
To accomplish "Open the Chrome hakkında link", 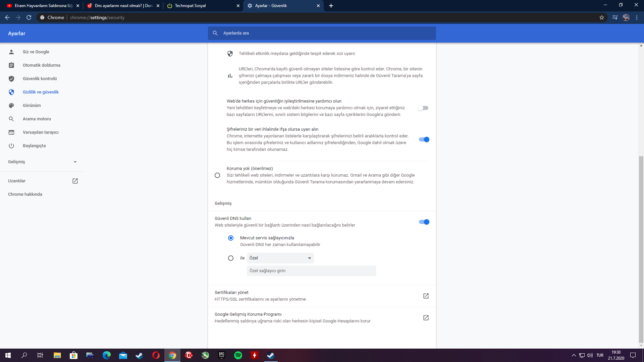I will [x=25, y=194].
